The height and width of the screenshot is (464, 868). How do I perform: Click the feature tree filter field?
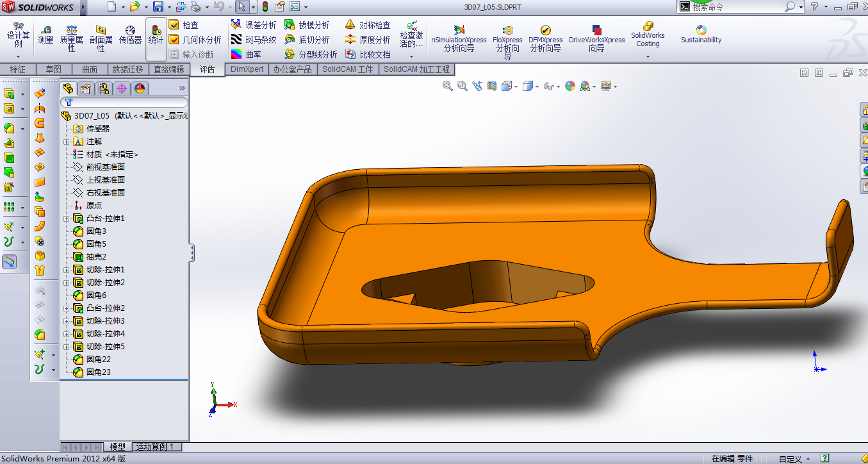click(125, 102)
